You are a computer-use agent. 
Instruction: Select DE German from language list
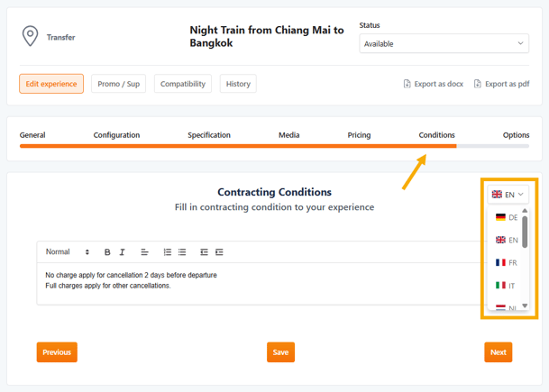(507, 217)
